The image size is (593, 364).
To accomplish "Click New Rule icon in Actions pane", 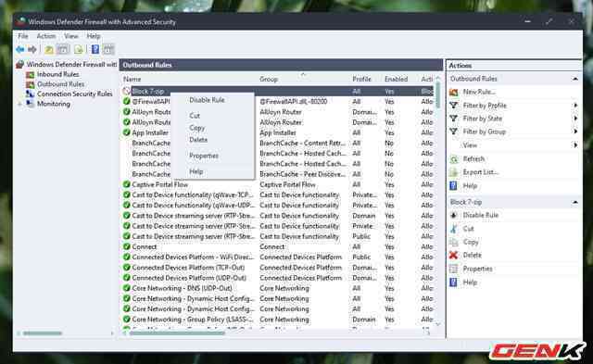I will [454, 92].
